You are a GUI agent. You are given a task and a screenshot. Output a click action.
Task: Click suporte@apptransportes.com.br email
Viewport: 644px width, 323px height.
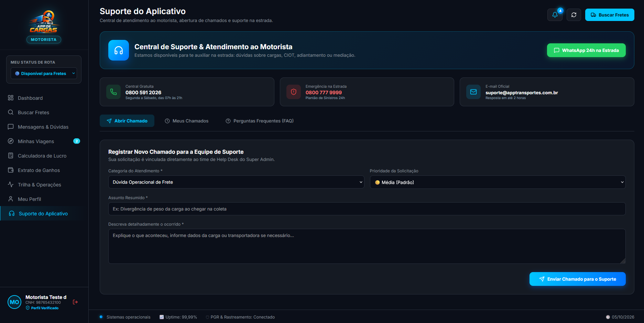[522, 93]
